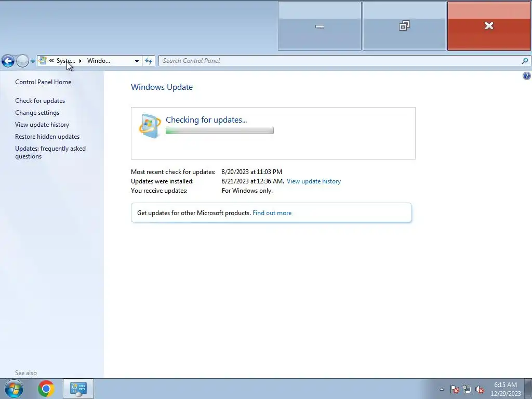
Task: Click View update history beside install date
Action: (x=314, y=181)
